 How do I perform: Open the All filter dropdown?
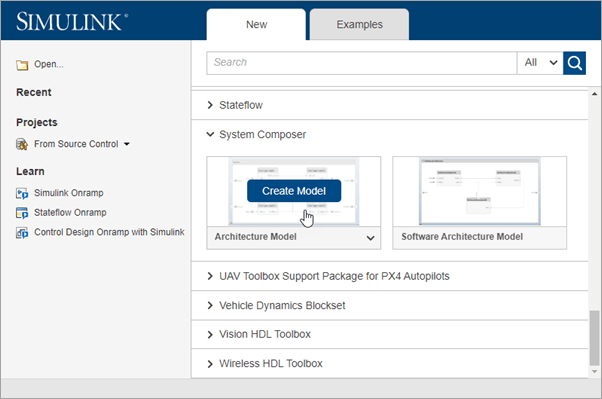click(x=540, y=63)
